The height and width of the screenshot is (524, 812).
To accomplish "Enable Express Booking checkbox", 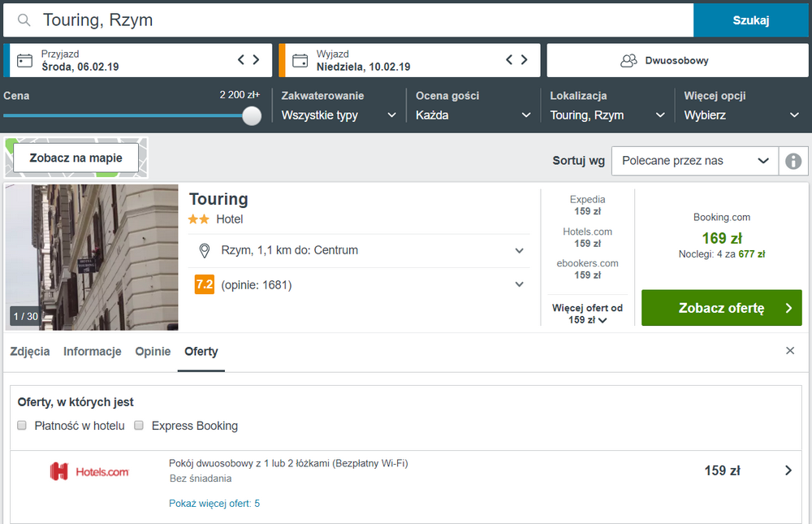I will [x=139, y=426].
